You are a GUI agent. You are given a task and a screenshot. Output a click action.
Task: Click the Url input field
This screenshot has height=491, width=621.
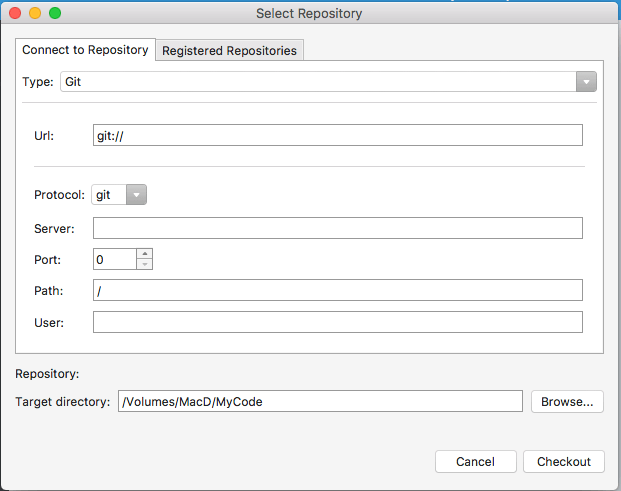337,135
